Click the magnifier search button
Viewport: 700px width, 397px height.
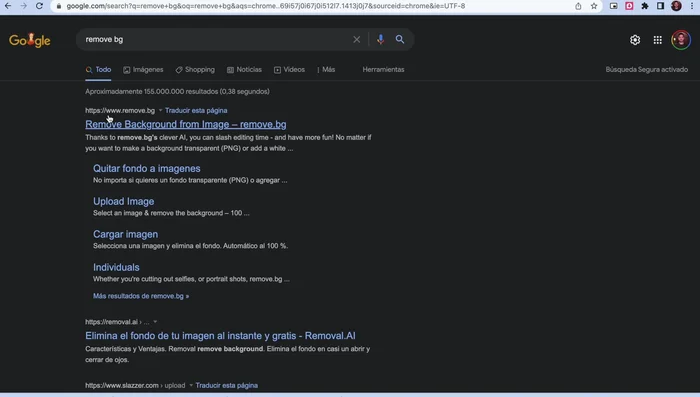coord(400,39)
